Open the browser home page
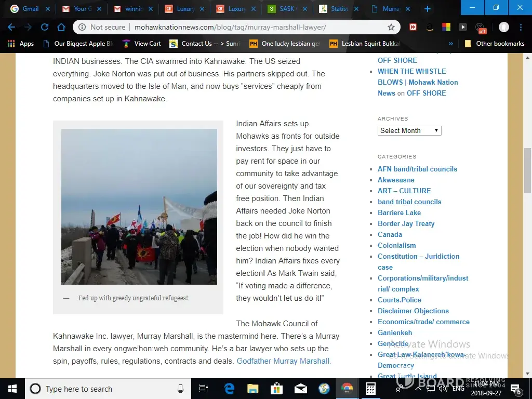This screenshot has width=532, height=399. [x=61, y=27]
